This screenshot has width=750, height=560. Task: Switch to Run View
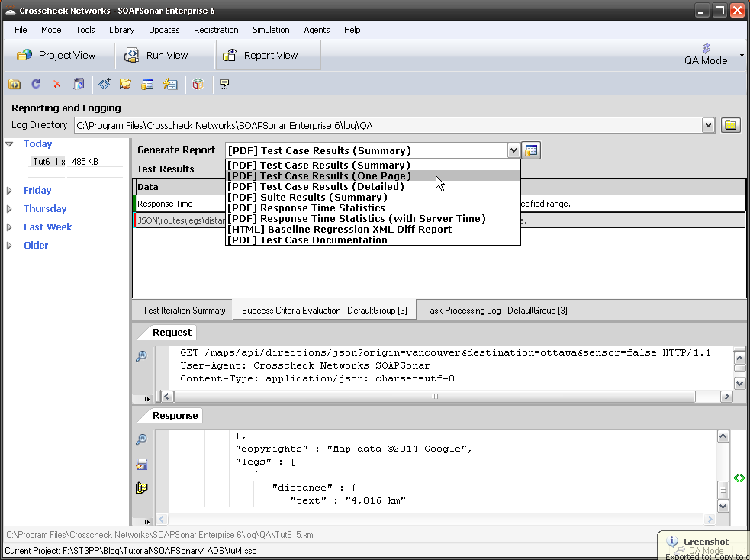tap(156, 55)
